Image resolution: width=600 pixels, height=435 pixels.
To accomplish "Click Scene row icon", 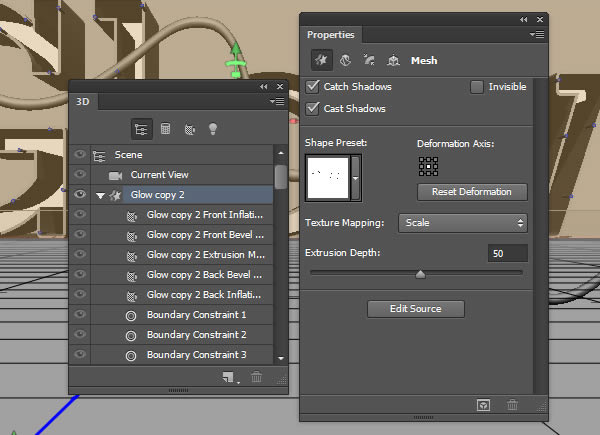I will point(99,156).
